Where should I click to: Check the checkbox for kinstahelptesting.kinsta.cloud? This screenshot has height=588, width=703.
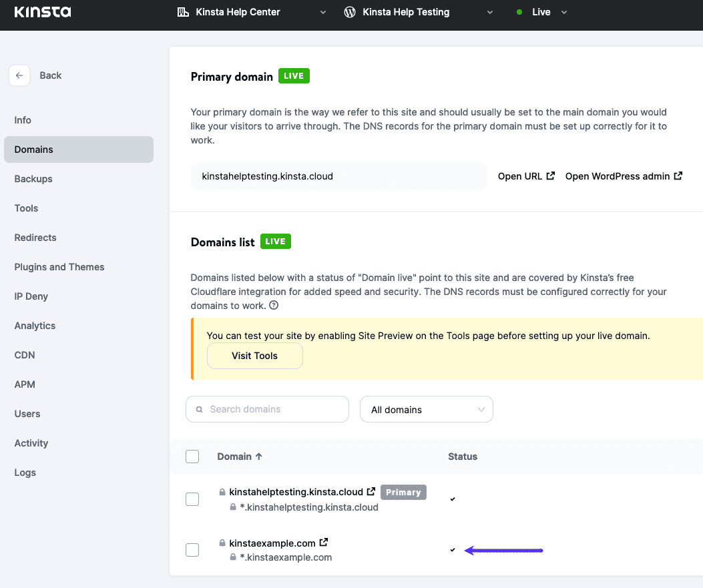coord(192,499)
